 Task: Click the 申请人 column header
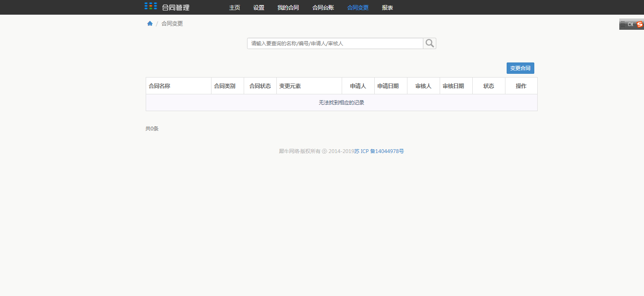point(358,86)
